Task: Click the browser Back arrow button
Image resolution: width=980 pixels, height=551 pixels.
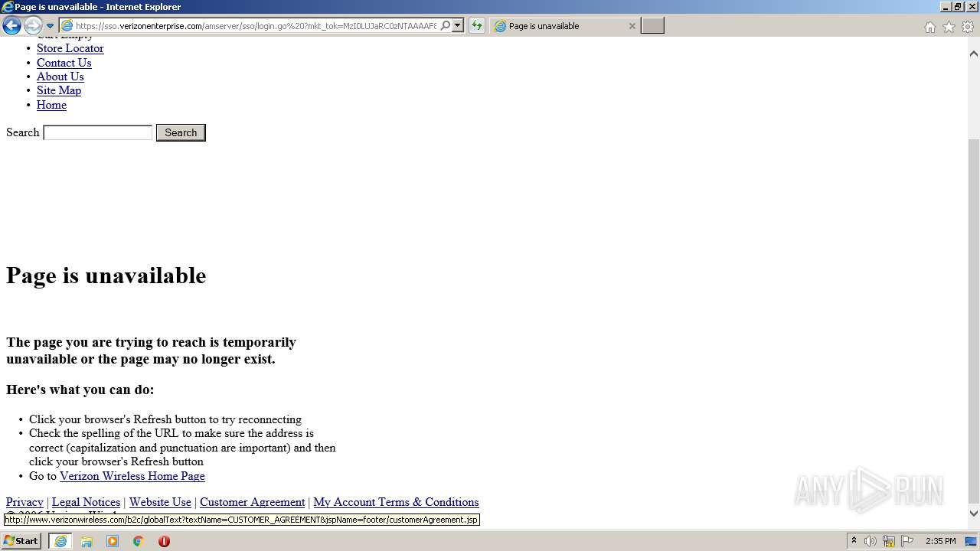Action: click(11, 26)
